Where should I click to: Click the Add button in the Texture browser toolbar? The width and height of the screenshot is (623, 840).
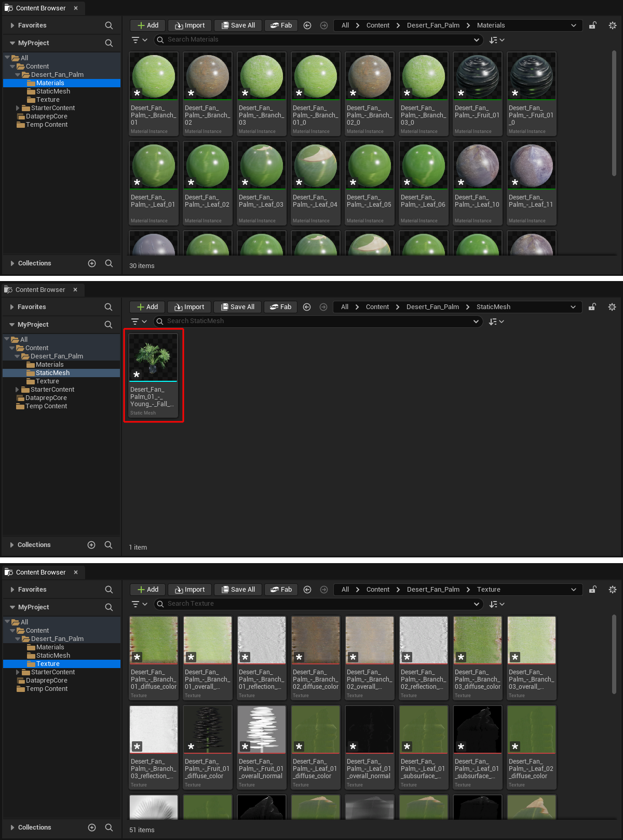[x=148, y=590]
